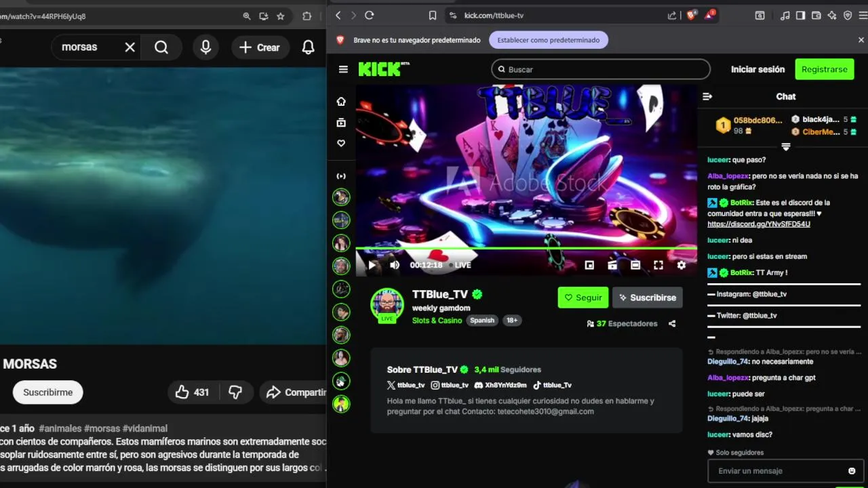Open the Browse icon in the Kick sidebar
The width and height of the screenshot is (868, 488).
pos(341,123)
